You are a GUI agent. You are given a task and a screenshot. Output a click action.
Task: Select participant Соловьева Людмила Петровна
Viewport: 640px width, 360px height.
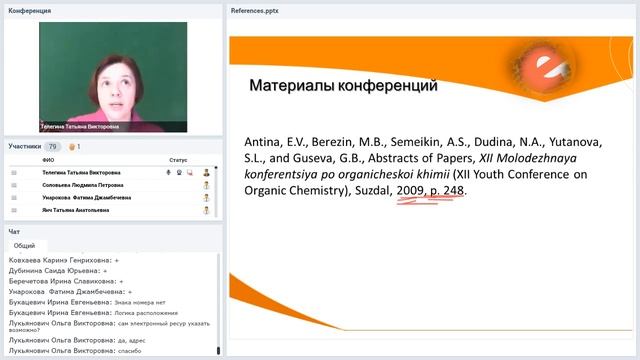click(x=83, y=185)
